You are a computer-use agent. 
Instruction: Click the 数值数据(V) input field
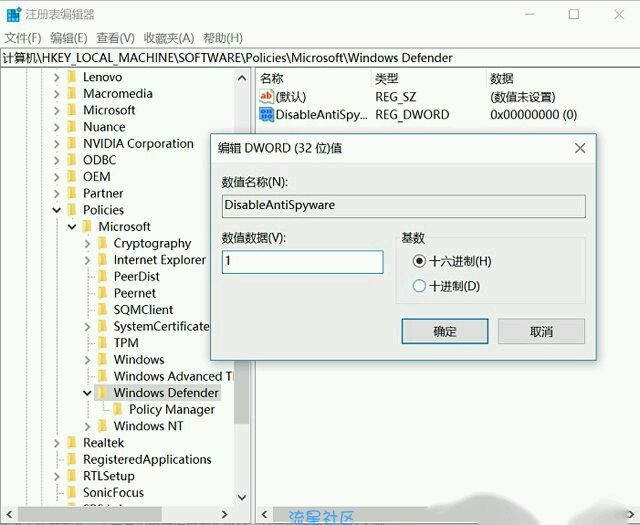pos(302,262)
